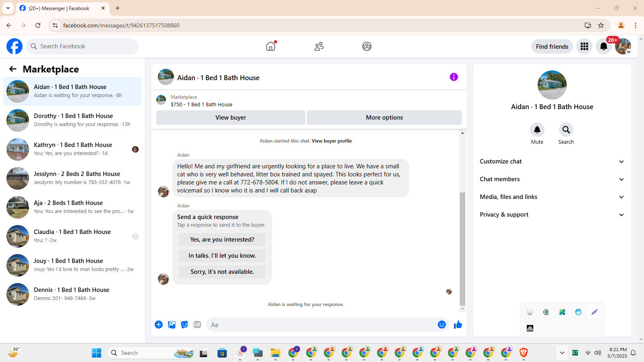Choose a sticker in the composer
This screenshot has width=644, height=362.
184,325
